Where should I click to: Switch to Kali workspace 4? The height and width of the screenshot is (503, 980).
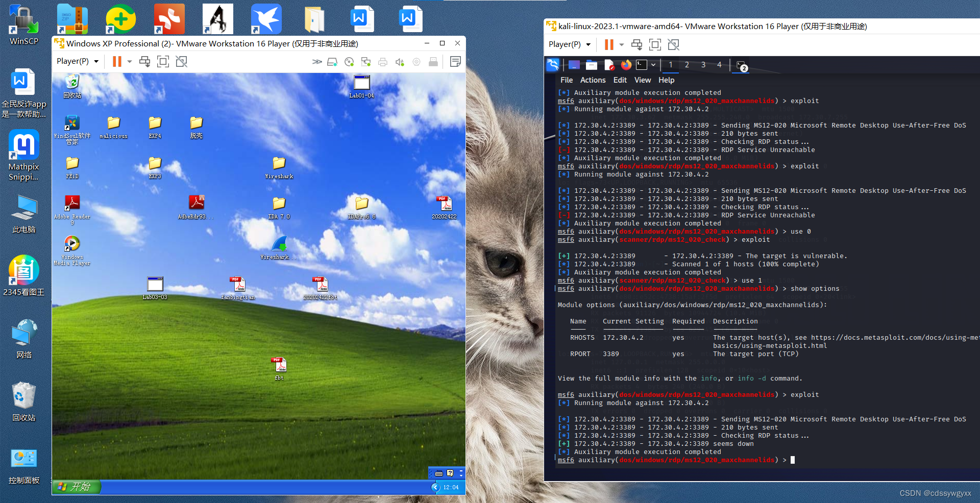click(x=719, y=65)
